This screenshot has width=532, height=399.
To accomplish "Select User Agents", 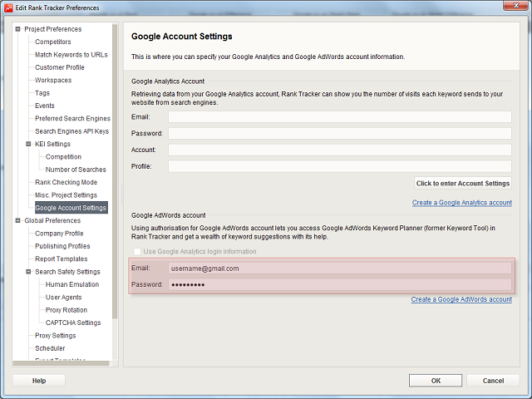I will (63, 298).
